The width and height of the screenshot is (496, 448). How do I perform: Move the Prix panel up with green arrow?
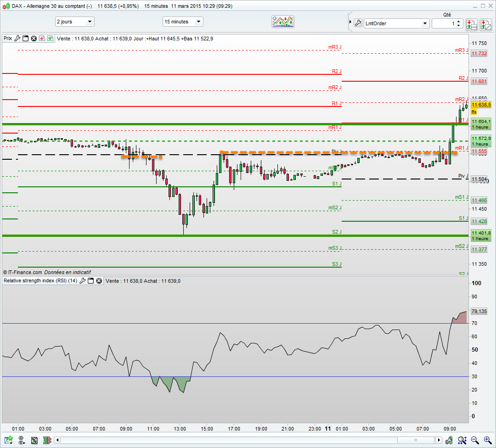coord(50,39)
